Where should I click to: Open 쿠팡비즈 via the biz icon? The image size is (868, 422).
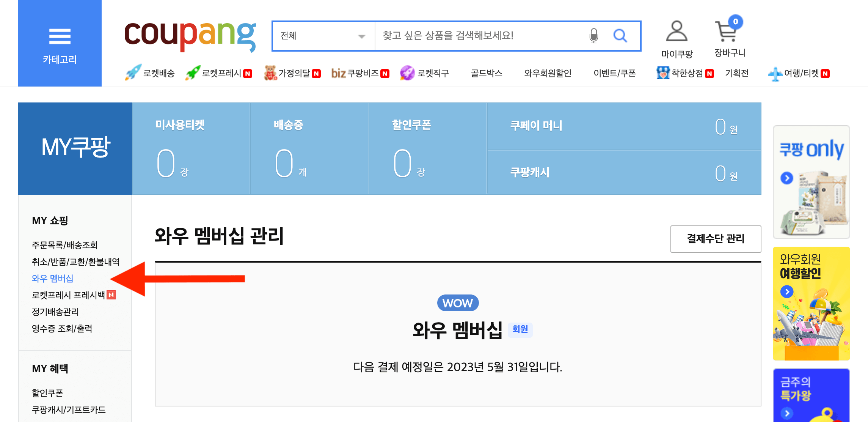pyautogui.click(x=339, y=73)
